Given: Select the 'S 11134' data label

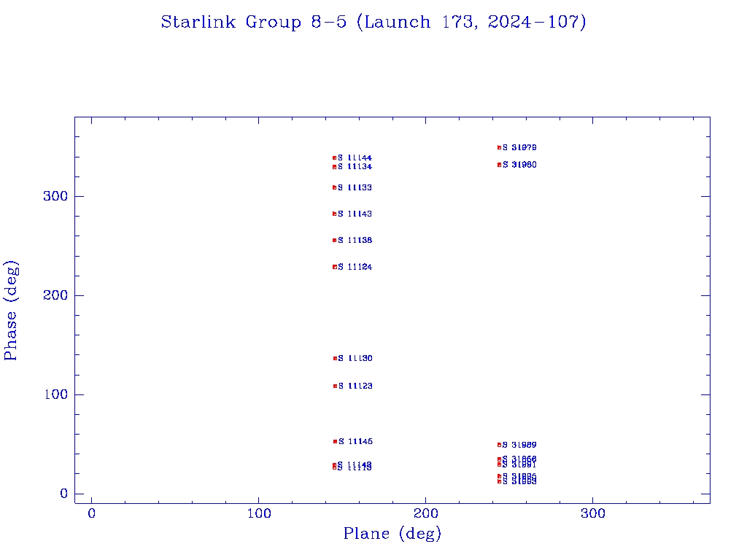Looking at the screenshot, I should 355,167.
